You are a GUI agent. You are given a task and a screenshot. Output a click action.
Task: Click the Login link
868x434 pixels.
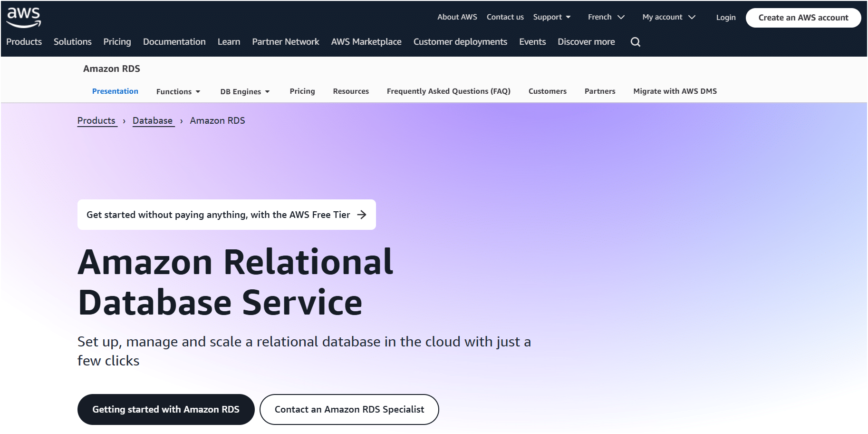pyautogui.click(x=725, y=17)
